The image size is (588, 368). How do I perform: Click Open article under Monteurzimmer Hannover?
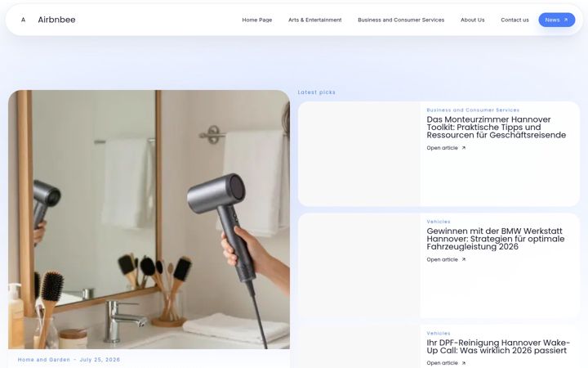442,148
